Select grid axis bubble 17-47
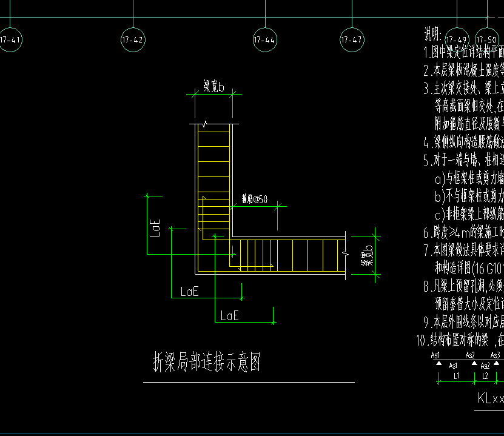 352,40
